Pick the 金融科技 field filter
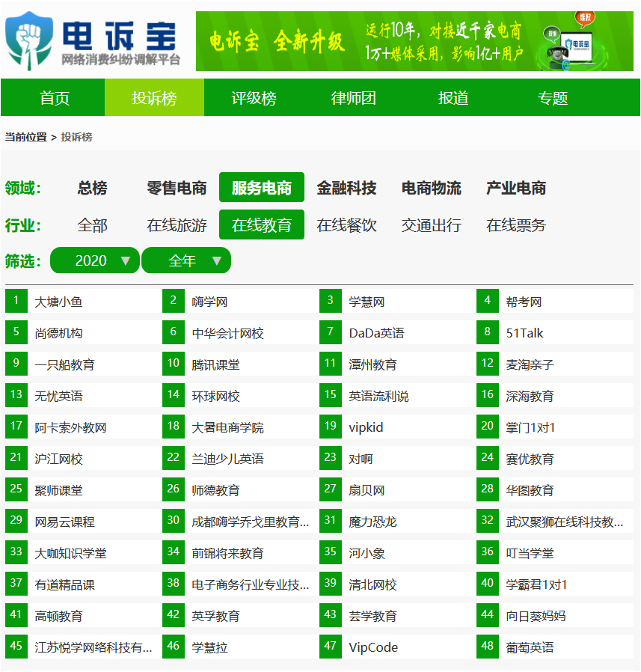The height and width of the screenshot is (672, 641). [346, 188]
